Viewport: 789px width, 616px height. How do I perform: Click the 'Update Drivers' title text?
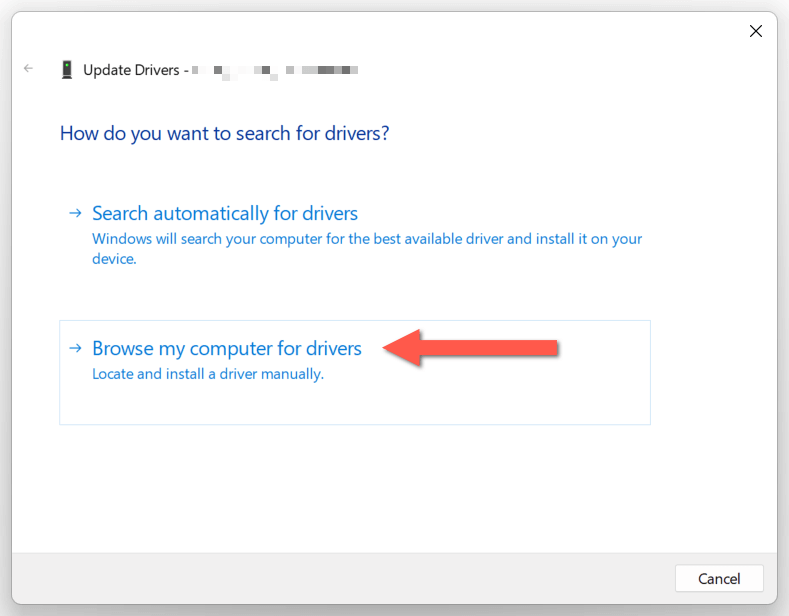tap(131, 70)
